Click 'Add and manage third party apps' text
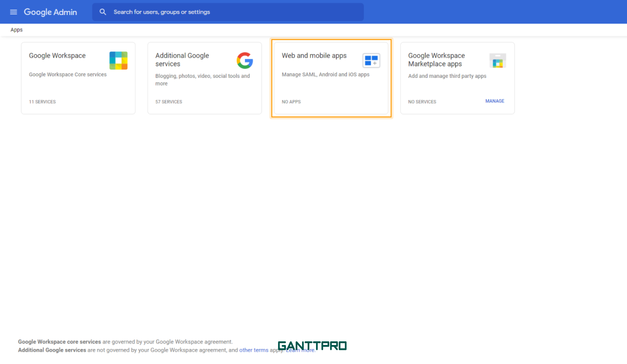Viewport: 627px width, 364px height. pyautogui.click(x=447, y=76)
